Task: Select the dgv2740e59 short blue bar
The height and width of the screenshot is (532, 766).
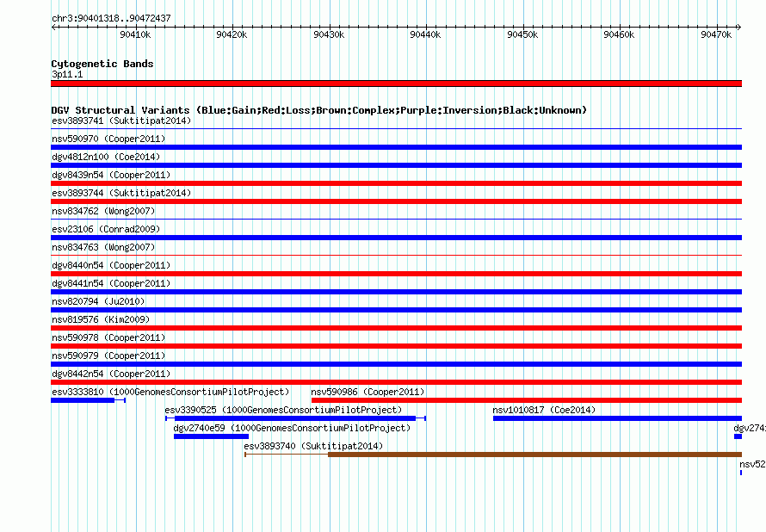Action: tap(211, 436)
